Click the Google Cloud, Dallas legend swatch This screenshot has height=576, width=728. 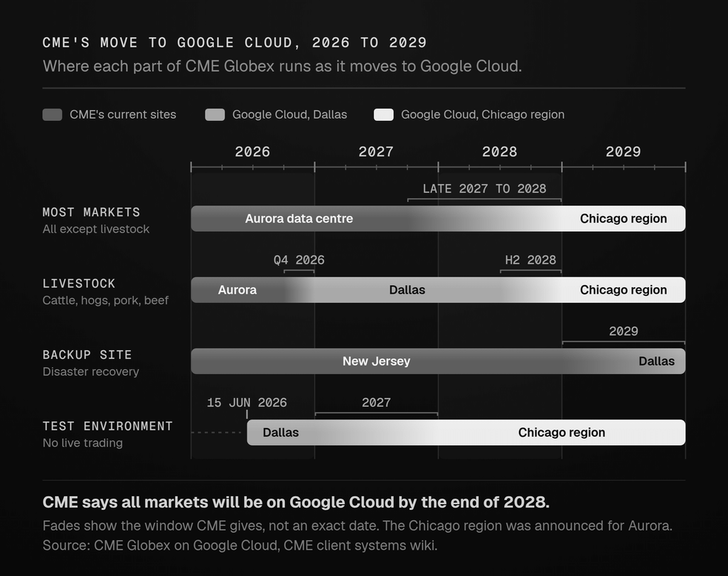point(215,114)
